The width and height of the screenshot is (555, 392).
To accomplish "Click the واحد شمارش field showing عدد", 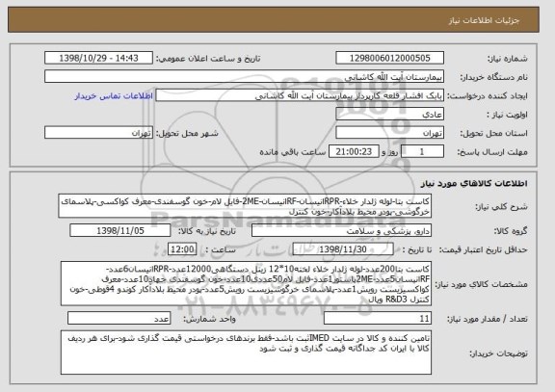I will click(119, 319).
